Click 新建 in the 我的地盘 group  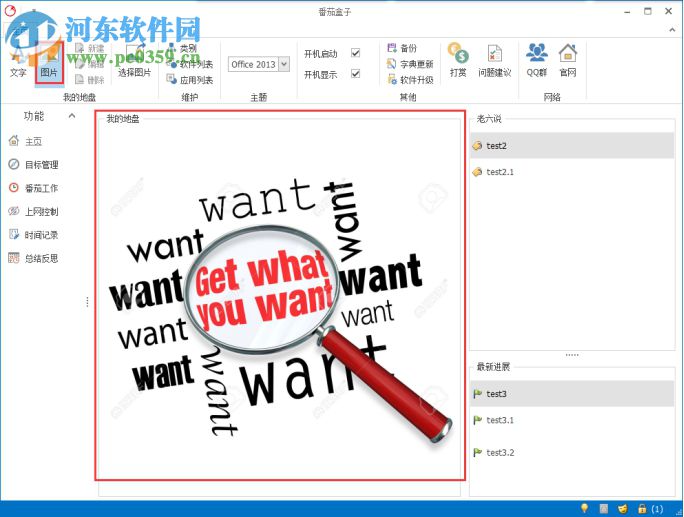[x=90, y=48]
